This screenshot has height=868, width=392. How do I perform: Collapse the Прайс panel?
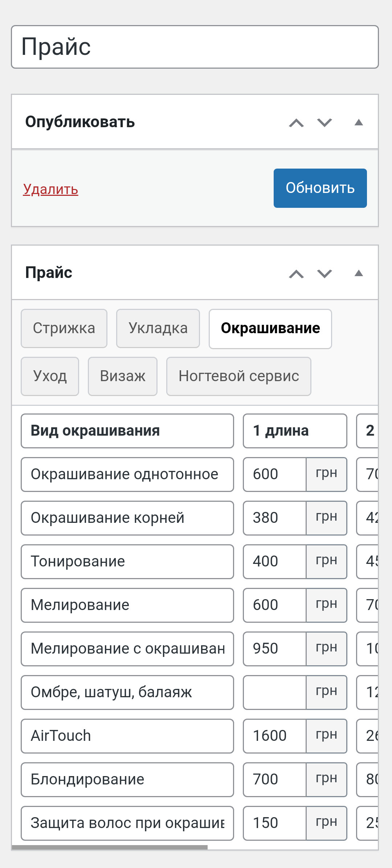click(359, 273)
